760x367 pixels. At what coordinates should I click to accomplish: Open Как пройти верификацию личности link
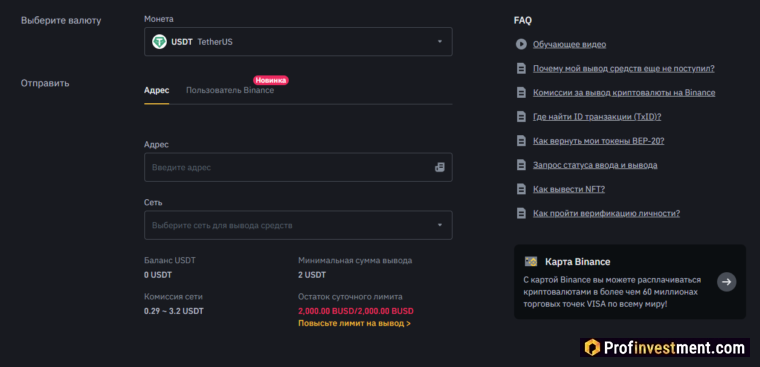click(x=606, y=213)
